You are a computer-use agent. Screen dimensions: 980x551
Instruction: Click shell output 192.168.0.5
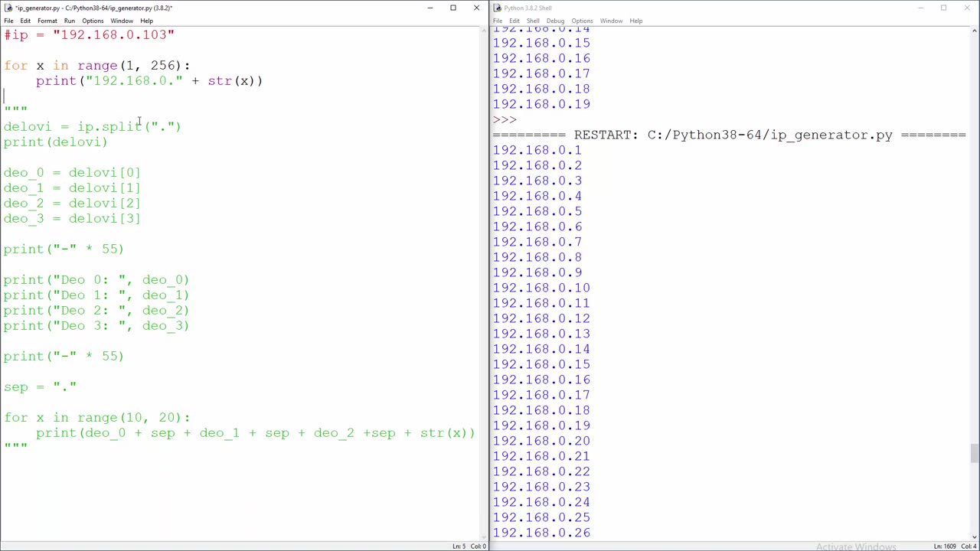(537, 211)
